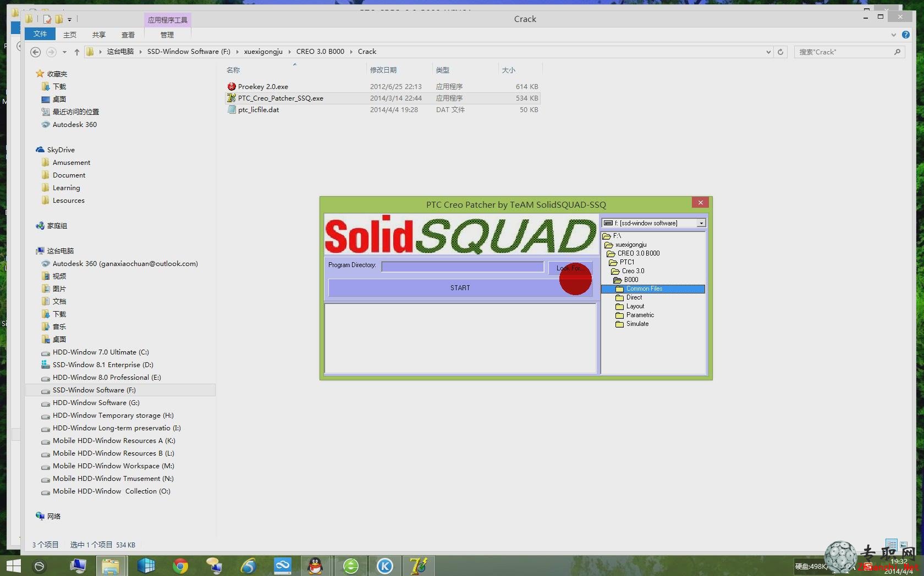This screenshot has width=924, height=576.
Task: Open HDD-Window 7.0 Ultimate (C:) drive
Action: pyautogui.click(x=101, y=352)
